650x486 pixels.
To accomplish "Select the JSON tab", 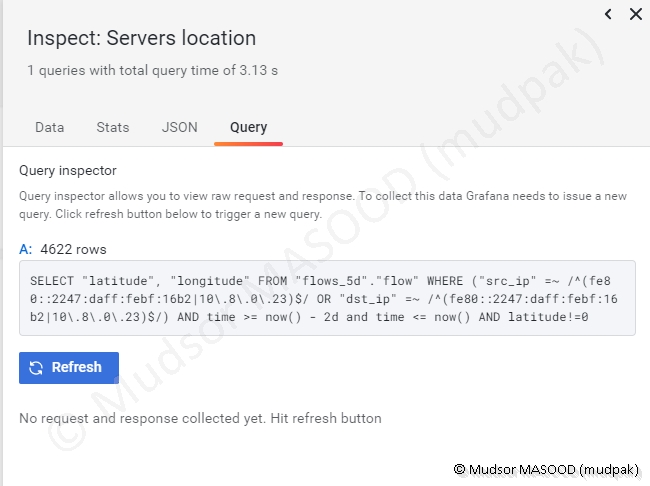I will [x=180, y=127].
